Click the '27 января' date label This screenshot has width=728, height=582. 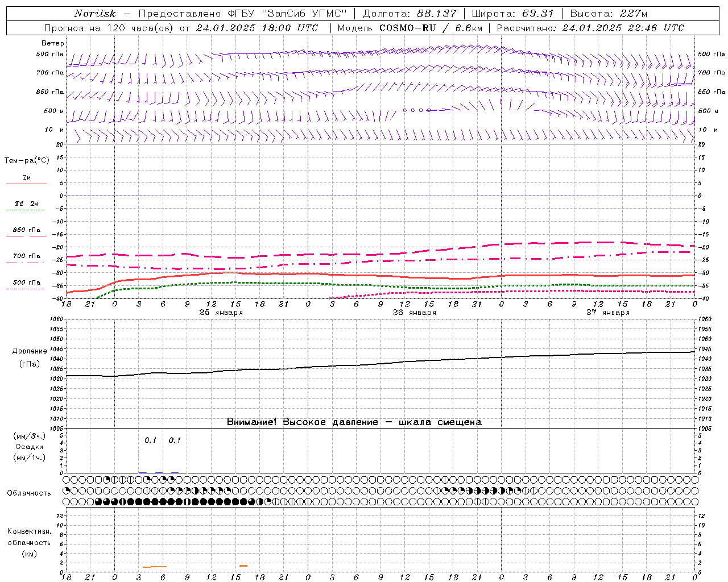click(608, 313)
